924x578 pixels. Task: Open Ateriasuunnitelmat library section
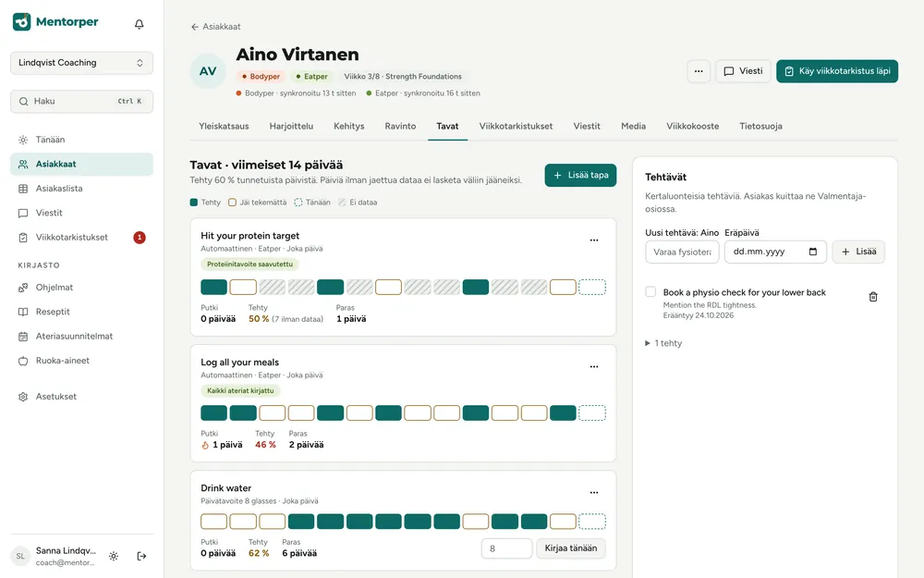[x=81, y=337]
